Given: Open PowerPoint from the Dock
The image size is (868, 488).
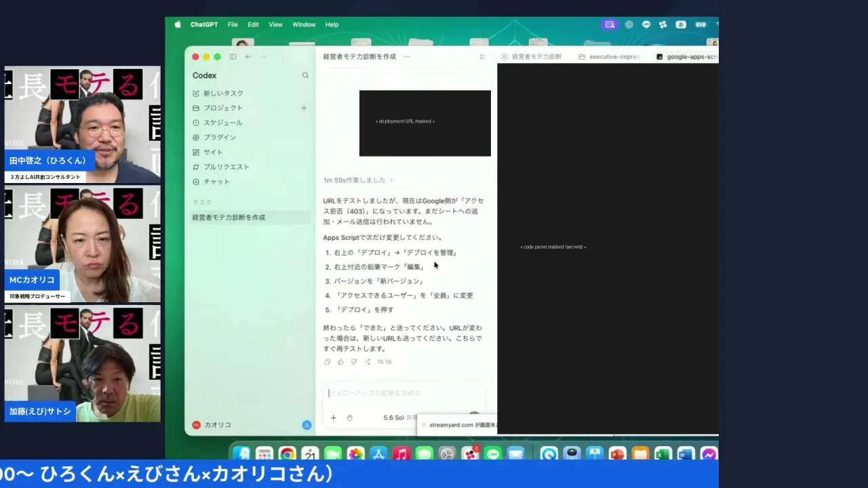Looking at the screenshot, I should (x=618, y=453).
